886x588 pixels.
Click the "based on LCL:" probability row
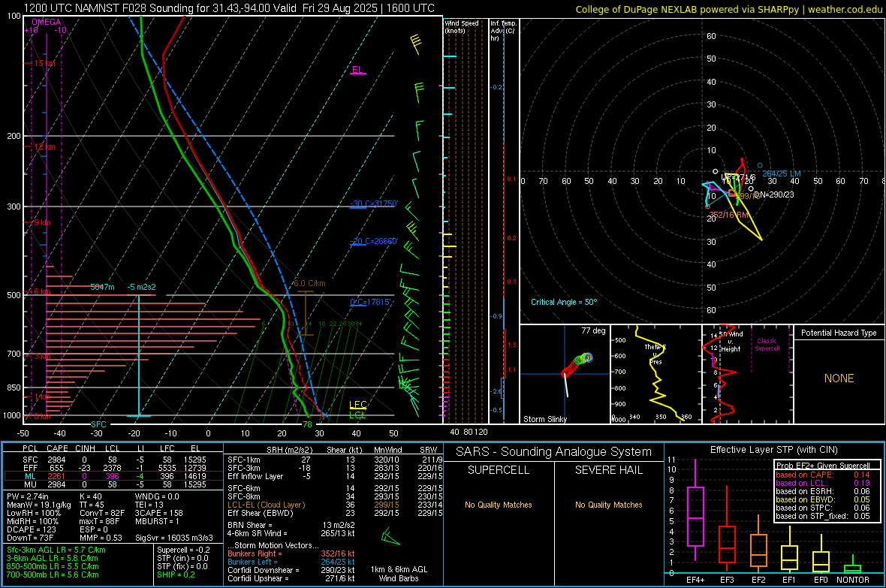pyautogui.click(x=823, y=483)
